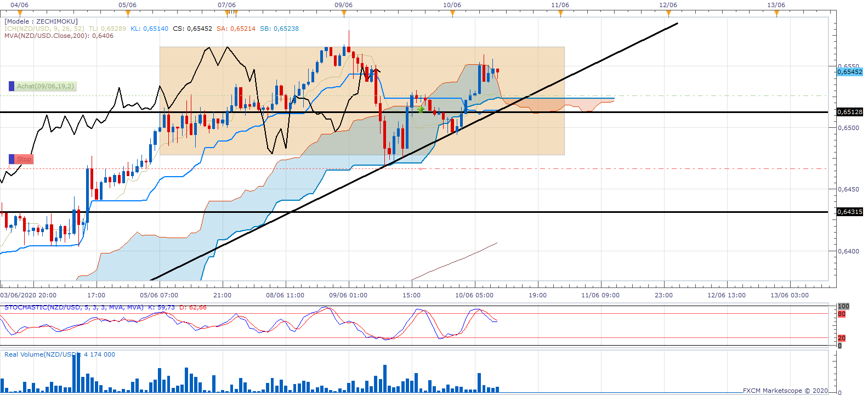
Task: Click the 09/06 01:00 time axis label
Action: coord(348,295)
